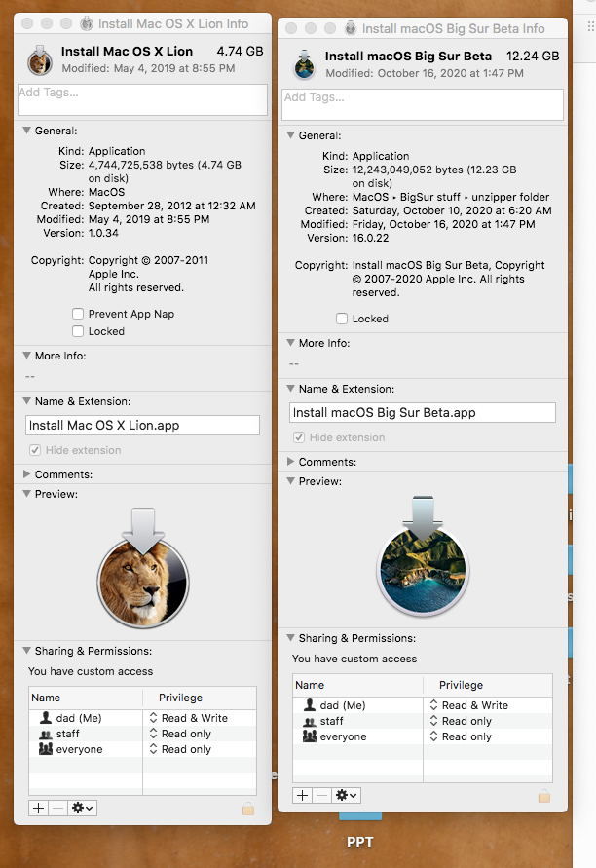Viewport: 596px width, 868px height.
Task: Change everyone privilege in Big Sur window
Action: point(461,736)
